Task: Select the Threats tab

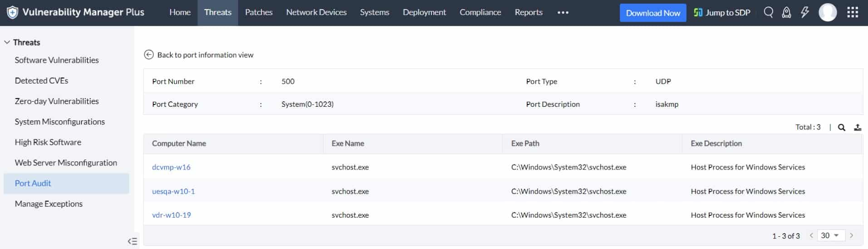Action: click(218, 12)
